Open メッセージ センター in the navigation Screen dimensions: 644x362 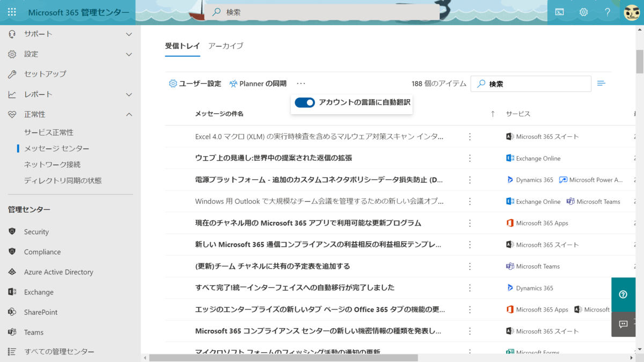tap(57, 149)
